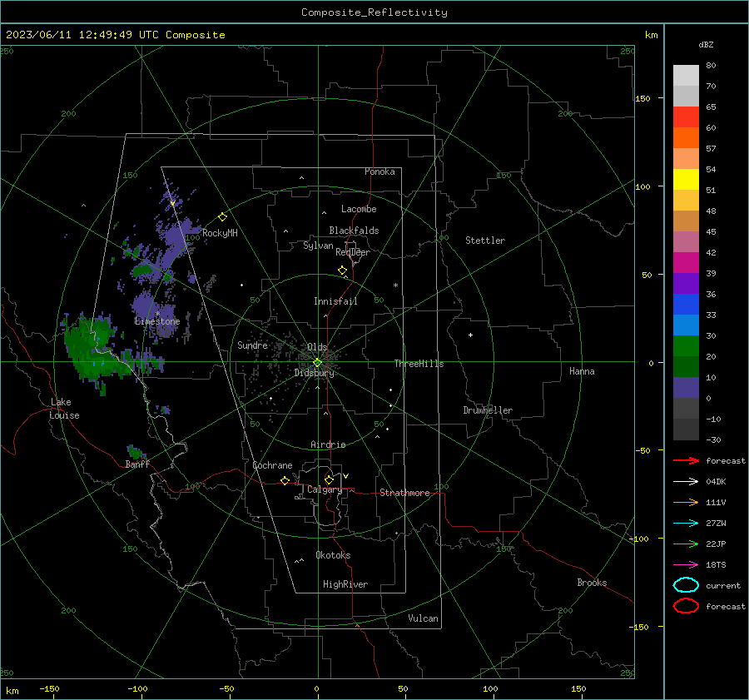Viewport: 749px width, 700px height.
Task: Click the cyan current ellipse in legend
Action: click(686, 585)
